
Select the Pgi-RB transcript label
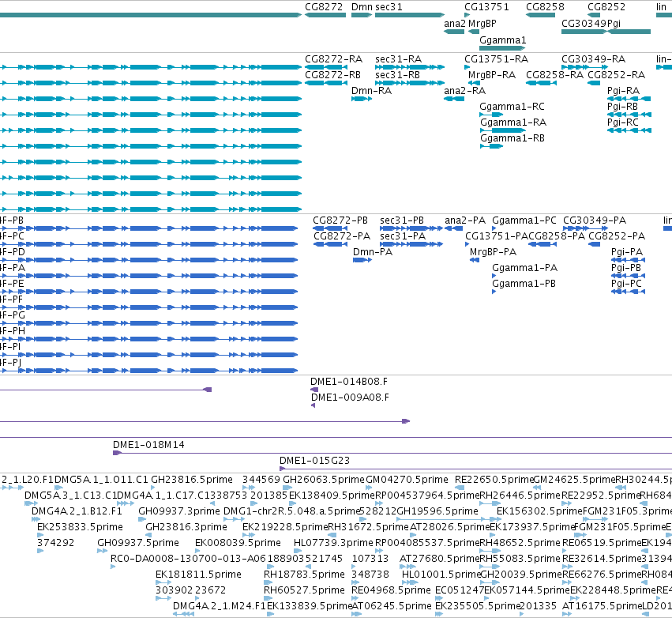pyautogui.click(x=622, y=107)
